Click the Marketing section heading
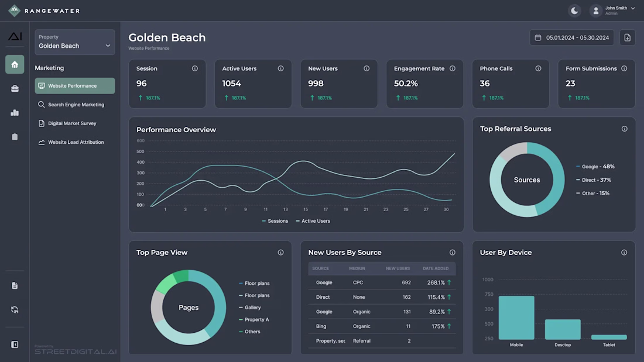 (49, 68)
